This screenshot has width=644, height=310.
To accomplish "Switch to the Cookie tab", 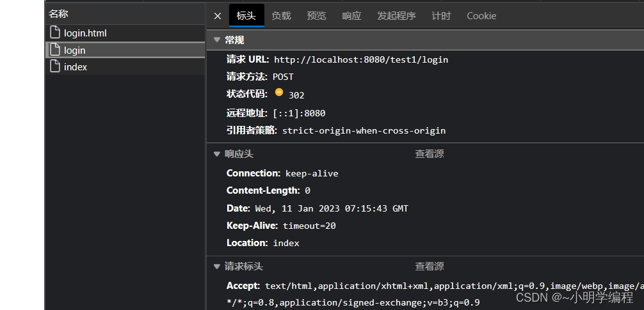I will [481, 16].
